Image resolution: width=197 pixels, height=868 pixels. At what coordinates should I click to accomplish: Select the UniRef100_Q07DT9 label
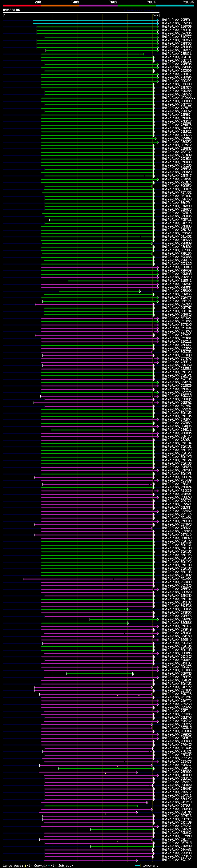click(177, 108)
